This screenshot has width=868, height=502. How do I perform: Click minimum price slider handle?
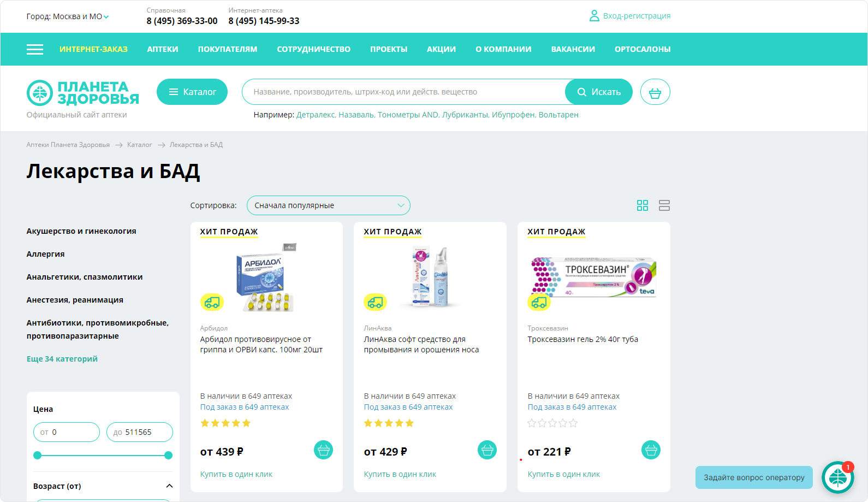[x=37, y=455]
